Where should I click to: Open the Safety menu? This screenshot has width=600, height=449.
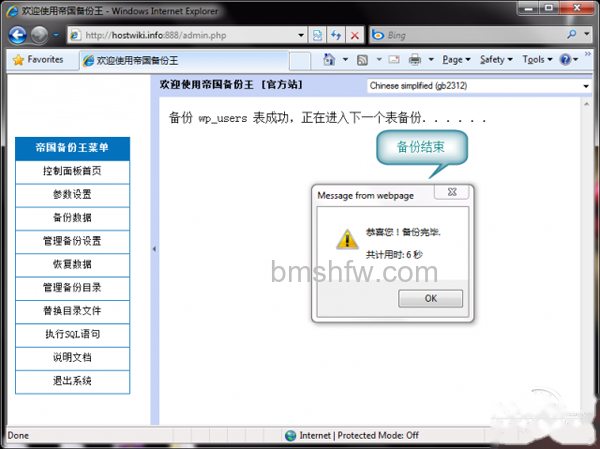click(x=496, y=60)
